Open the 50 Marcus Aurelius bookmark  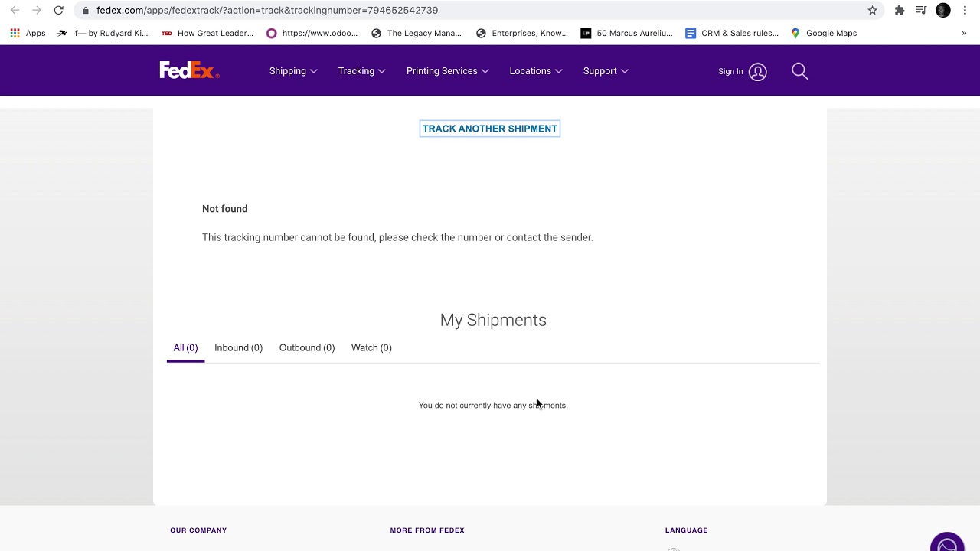coord(626,33)
